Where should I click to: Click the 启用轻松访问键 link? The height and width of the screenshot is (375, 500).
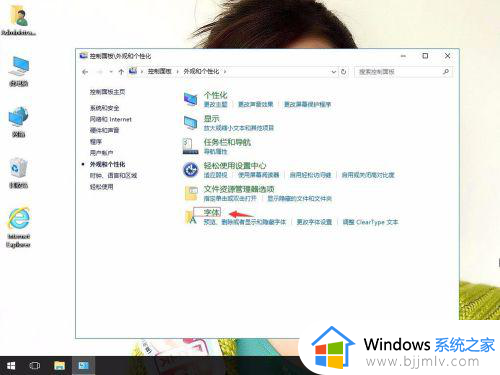tap(310, 175)
